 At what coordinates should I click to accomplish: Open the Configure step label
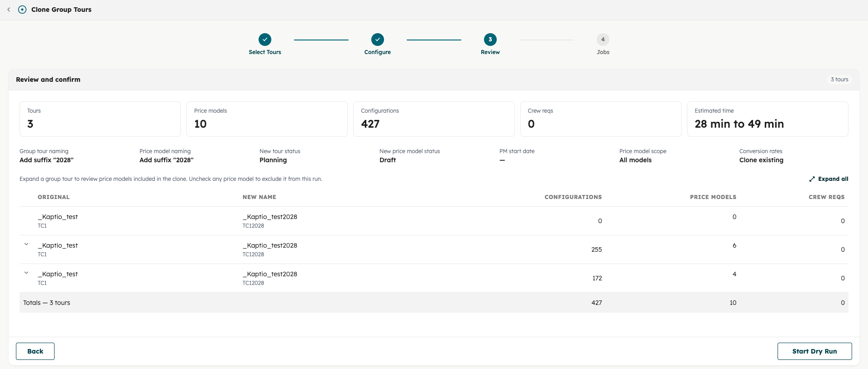coord(378,52)
